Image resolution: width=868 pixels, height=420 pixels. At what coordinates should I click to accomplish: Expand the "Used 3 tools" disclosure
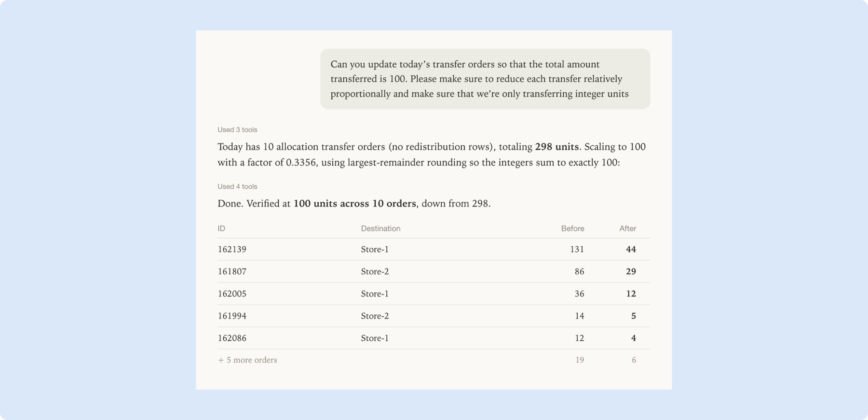pos(237,130)
